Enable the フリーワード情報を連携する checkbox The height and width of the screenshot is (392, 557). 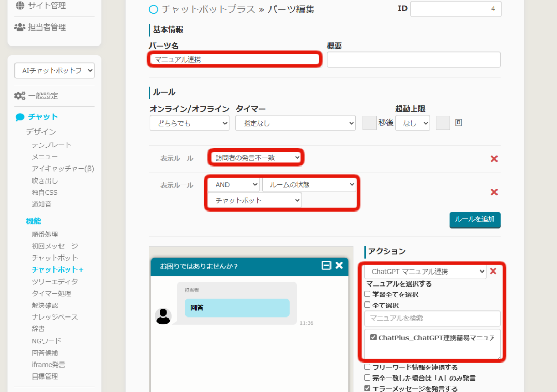tap(368, 367)
